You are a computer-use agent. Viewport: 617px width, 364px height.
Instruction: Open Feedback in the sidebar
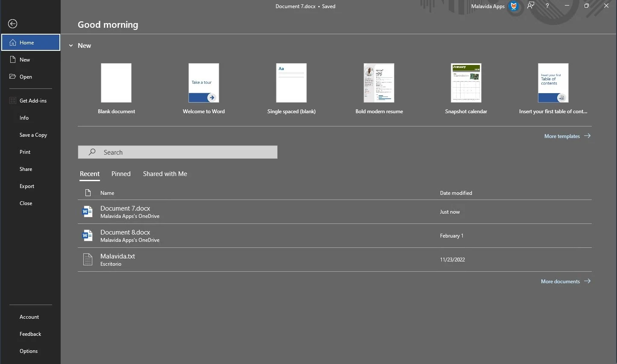point(30,334)
